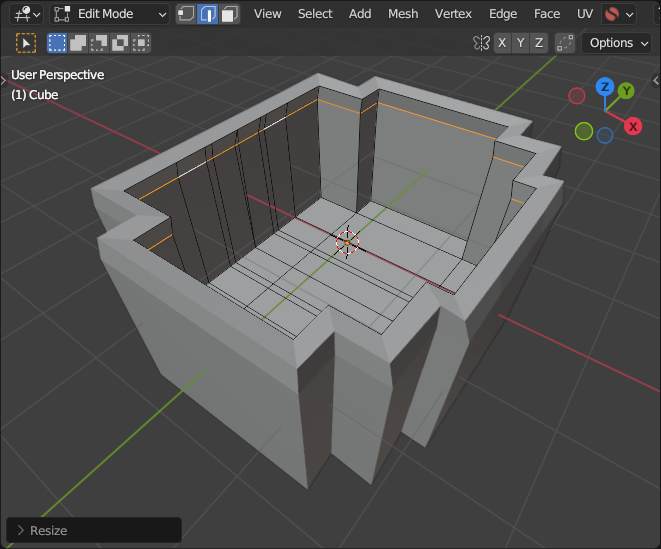Expand the sidebar from the right edge arrow
The image size is (661, 549).
point(656,80)
